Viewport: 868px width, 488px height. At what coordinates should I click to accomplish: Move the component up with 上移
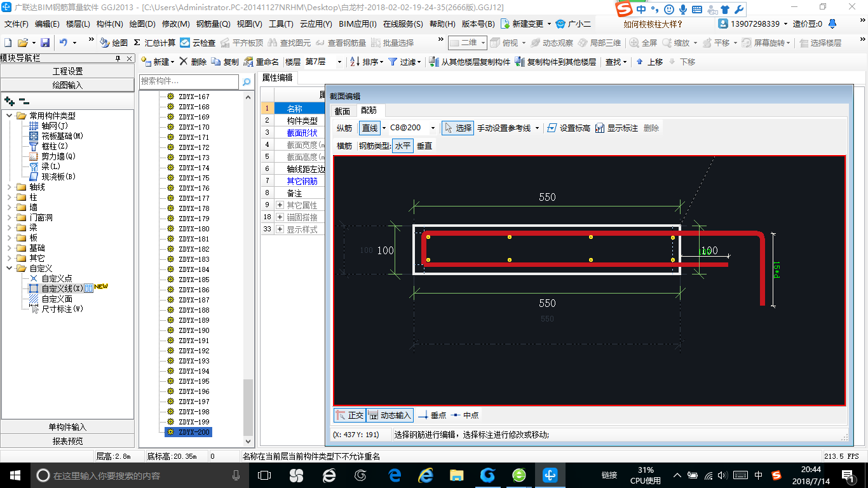[x=649, y=62]
